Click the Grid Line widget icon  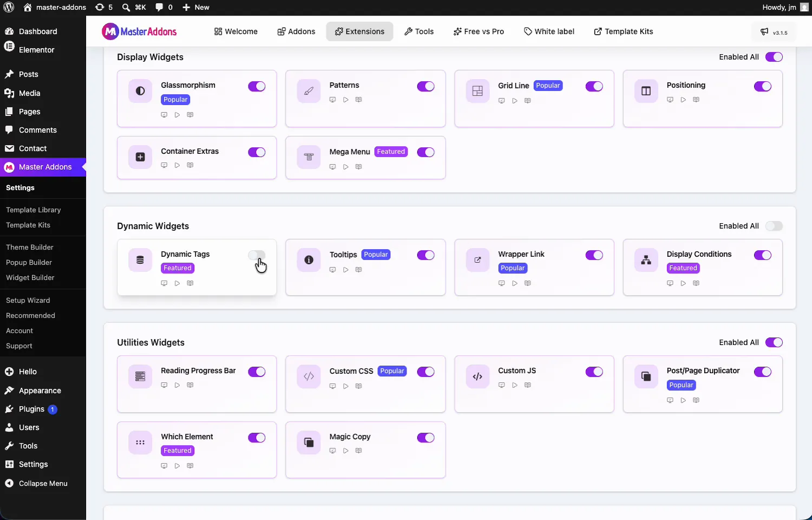(477, 91)
